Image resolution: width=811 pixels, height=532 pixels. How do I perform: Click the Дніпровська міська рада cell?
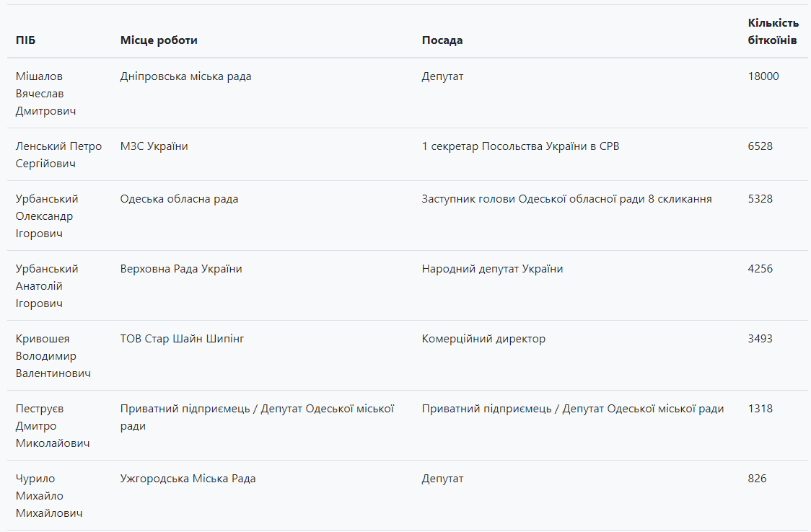click(x=186, y=76)
